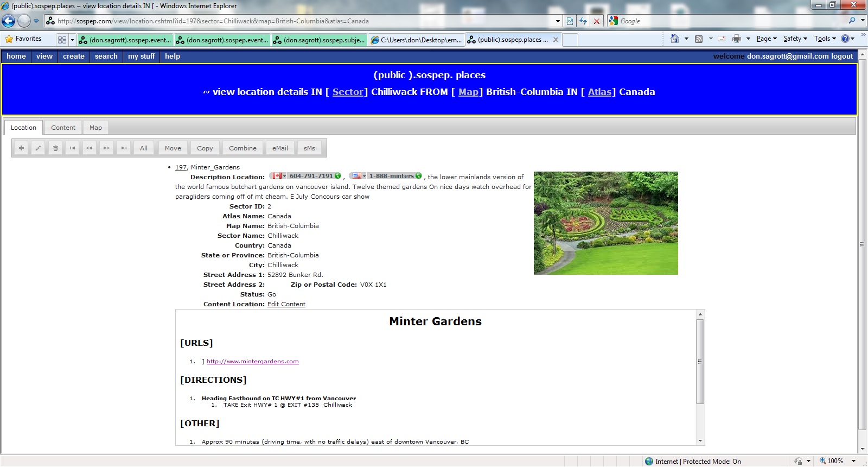
Task: Open the search provider dropdown arrow
Action: [x=863, y=21]
